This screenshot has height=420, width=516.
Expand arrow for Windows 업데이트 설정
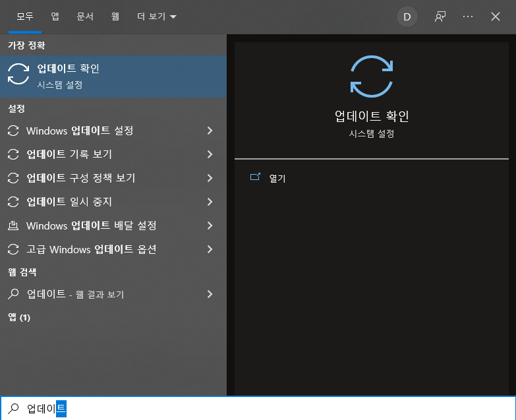tap(210, 131)
